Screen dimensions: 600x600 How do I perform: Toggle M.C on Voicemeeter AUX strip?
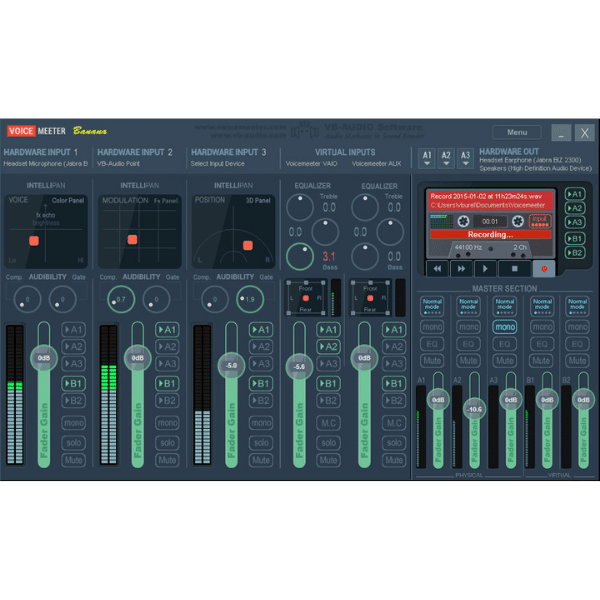(394, 423)
